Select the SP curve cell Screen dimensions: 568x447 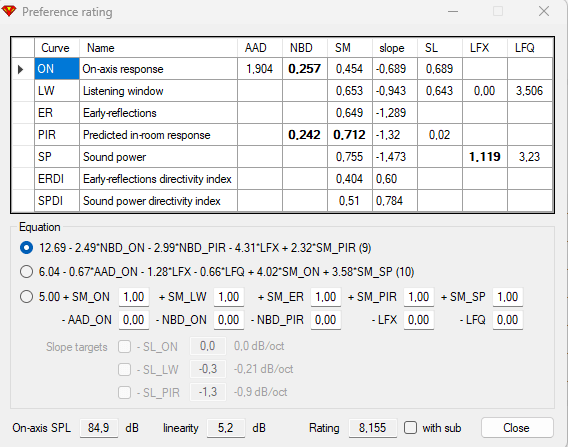pos(57,157)
